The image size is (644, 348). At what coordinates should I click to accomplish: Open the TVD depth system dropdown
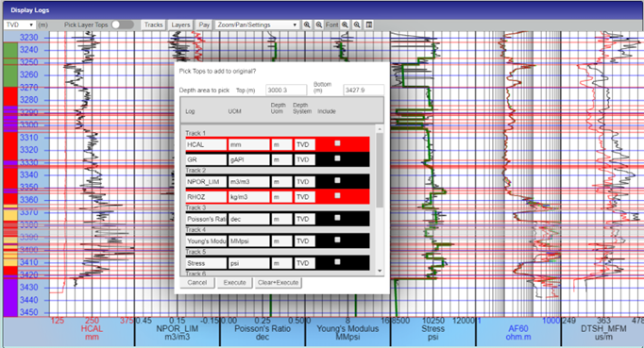tap(19, 25)
